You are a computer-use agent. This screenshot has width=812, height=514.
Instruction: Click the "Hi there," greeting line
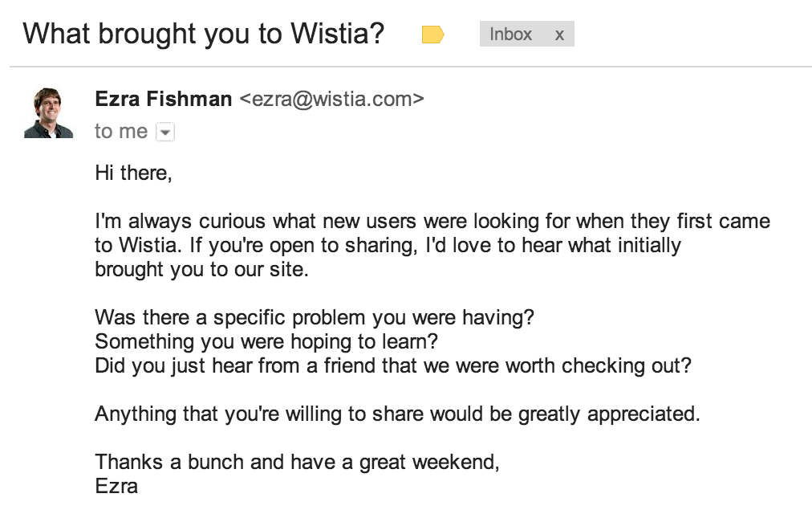pos(133,173)
